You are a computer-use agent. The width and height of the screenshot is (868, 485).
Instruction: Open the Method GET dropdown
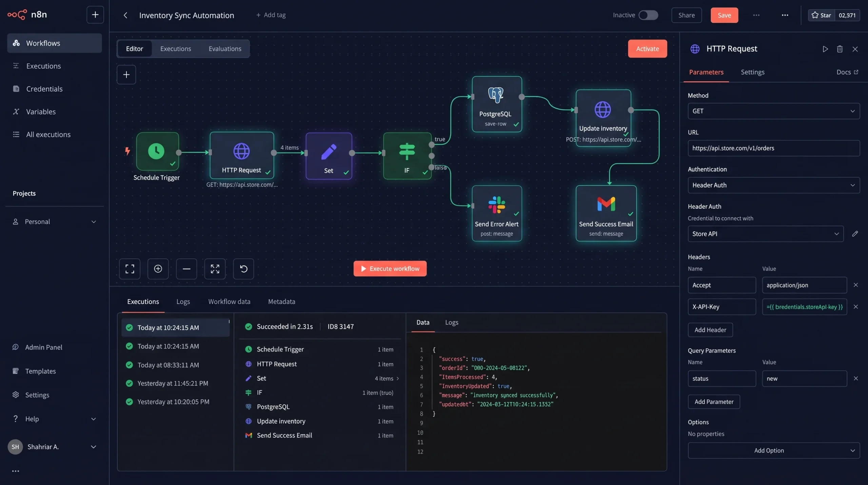click(x=773, y=111)
